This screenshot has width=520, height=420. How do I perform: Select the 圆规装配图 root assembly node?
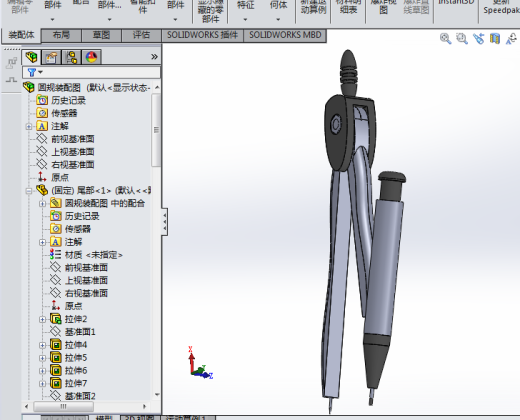point(87,88)
